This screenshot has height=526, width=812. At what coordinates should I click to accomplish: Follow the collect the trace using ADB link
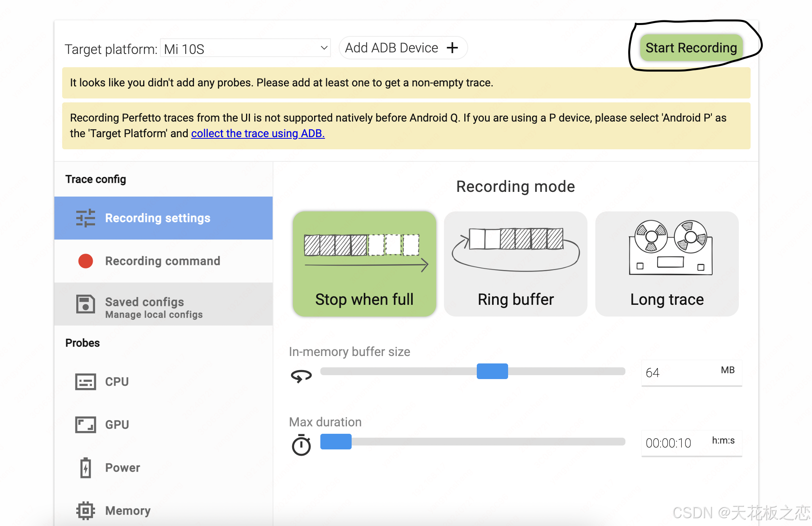pos(258,134)
